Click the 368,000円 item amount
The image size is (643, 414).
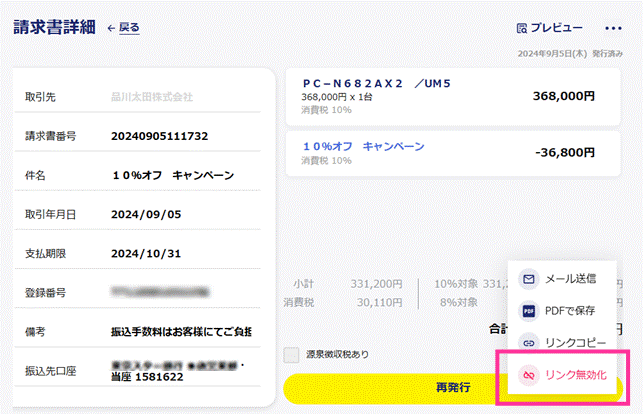(563, 96)
